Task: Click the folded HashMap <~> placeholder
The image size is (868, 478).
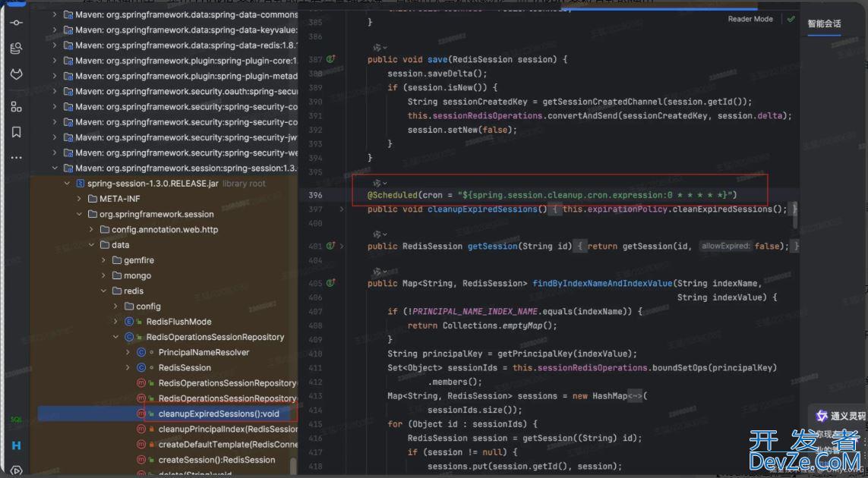Action: 635,396
